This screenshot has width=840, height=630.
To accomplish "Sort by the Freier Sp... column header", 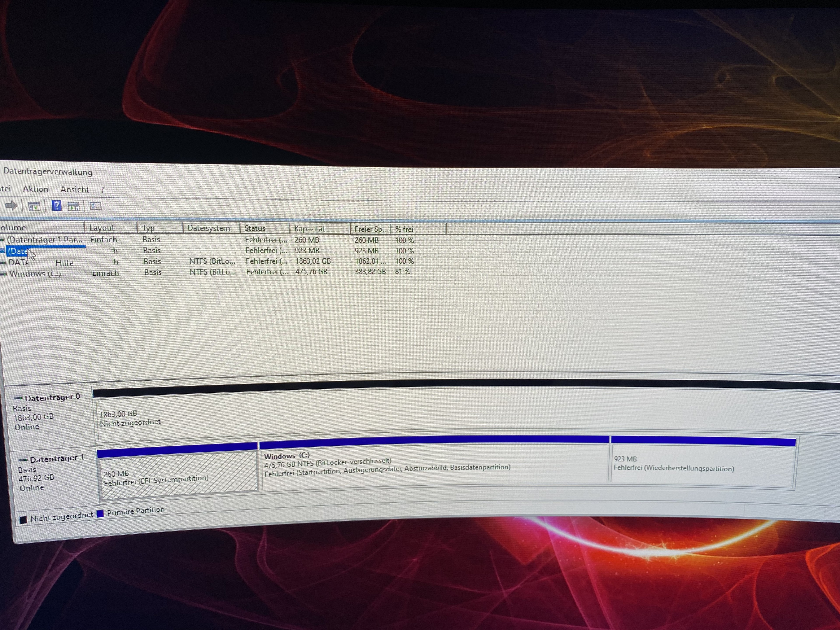I will coord(371,229).
